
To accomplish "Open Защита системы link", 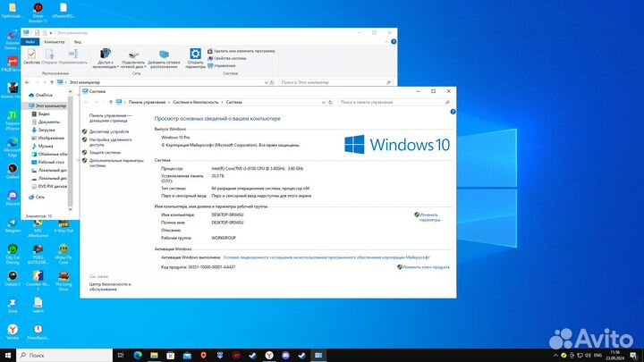I will pyautogui.click(x=105, y=152).
